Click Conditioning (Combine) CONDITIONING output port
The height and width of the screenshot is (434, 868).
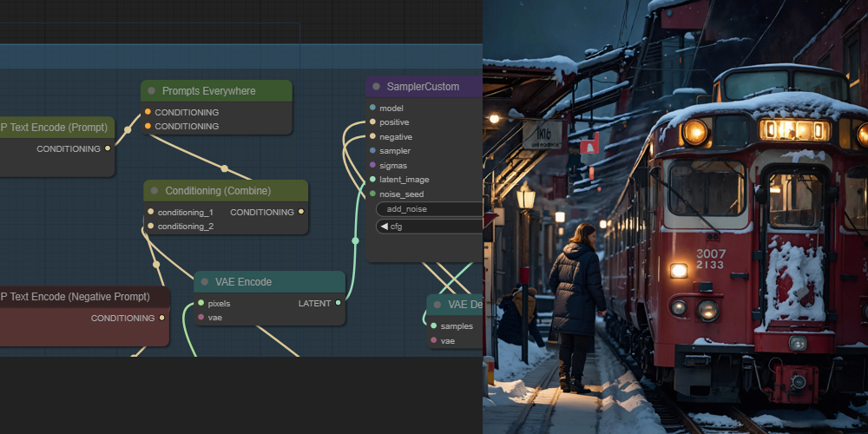[300, 212]
